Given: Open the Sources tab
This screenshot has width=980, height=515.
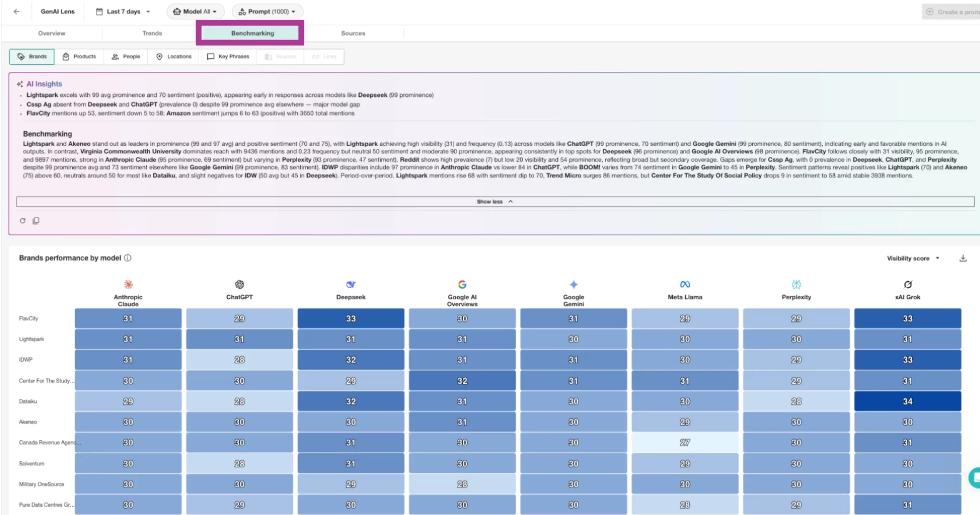Looking at the screenshot, I should coord(353,33).
